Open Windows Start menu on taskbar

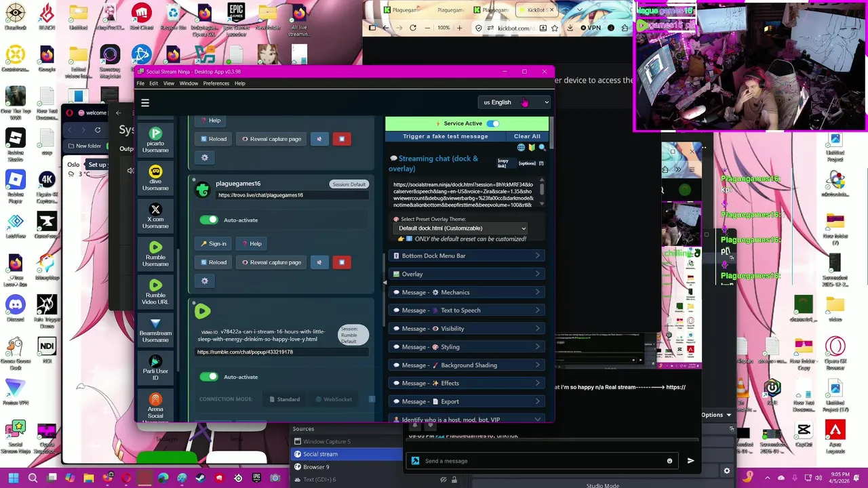click(14, 478)
